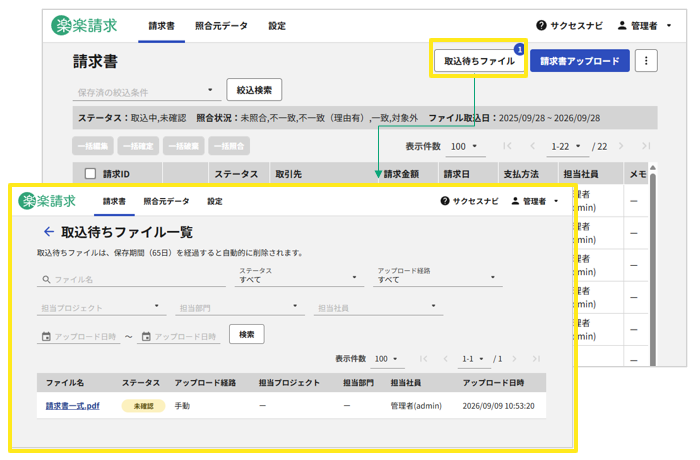Expand the 担当部門 dropdown
The width and height of the screenshot is (700, 460).
click(295, 305)
